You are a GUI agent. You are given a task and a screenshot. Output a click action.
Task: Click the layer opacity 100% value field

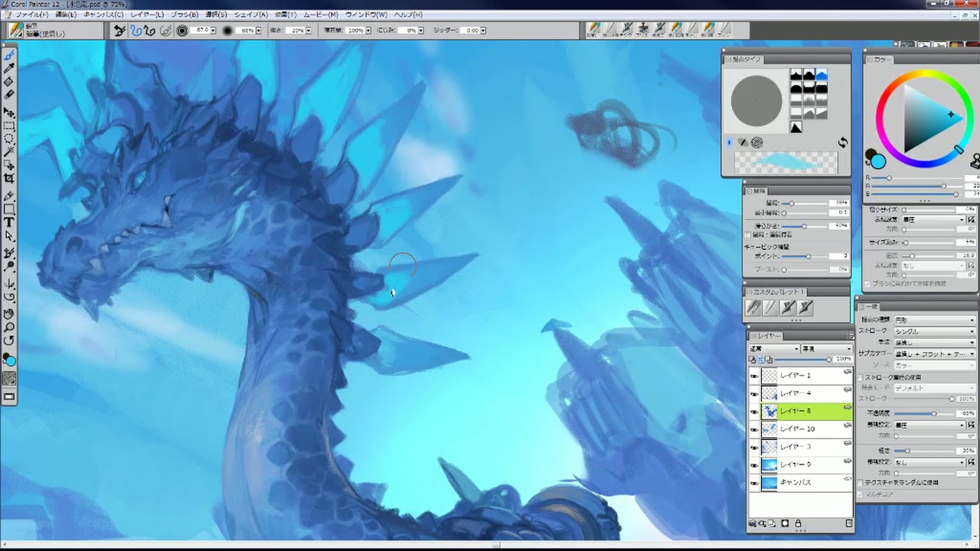point(843,360)
